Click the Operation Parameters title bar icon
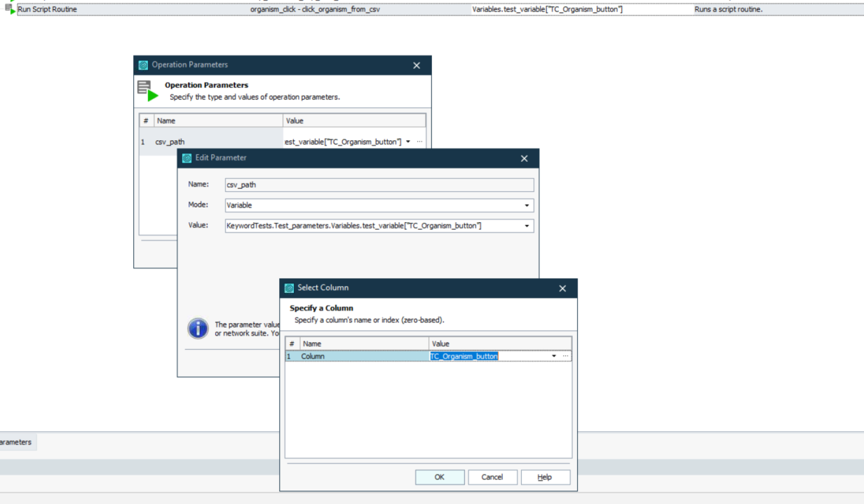Screen dimensions: 864x504 pos(143,65)
